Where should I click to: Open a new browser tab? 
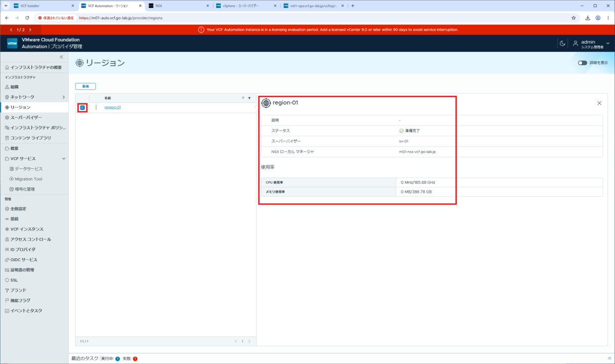[x=353, y=6]
